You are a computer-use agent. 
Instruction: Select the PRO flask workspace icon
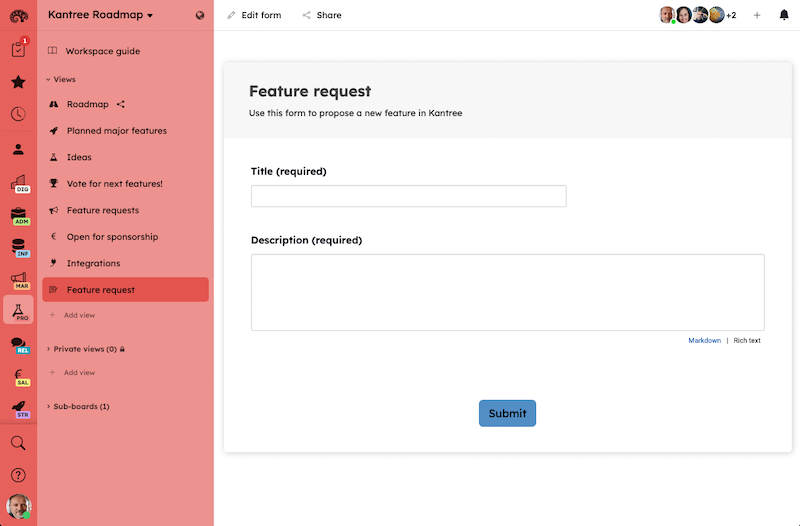(18, 310)
